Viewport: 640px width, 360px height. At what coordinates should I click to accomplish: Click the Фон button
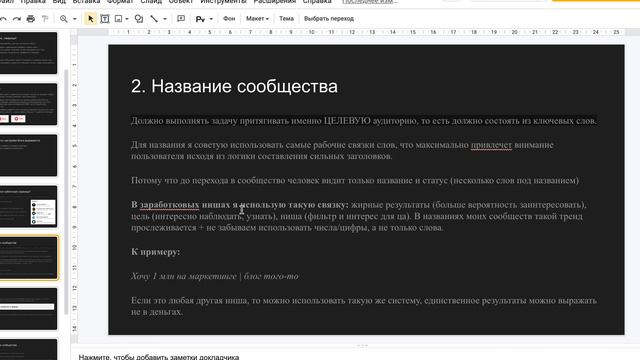tap(229, 19)
